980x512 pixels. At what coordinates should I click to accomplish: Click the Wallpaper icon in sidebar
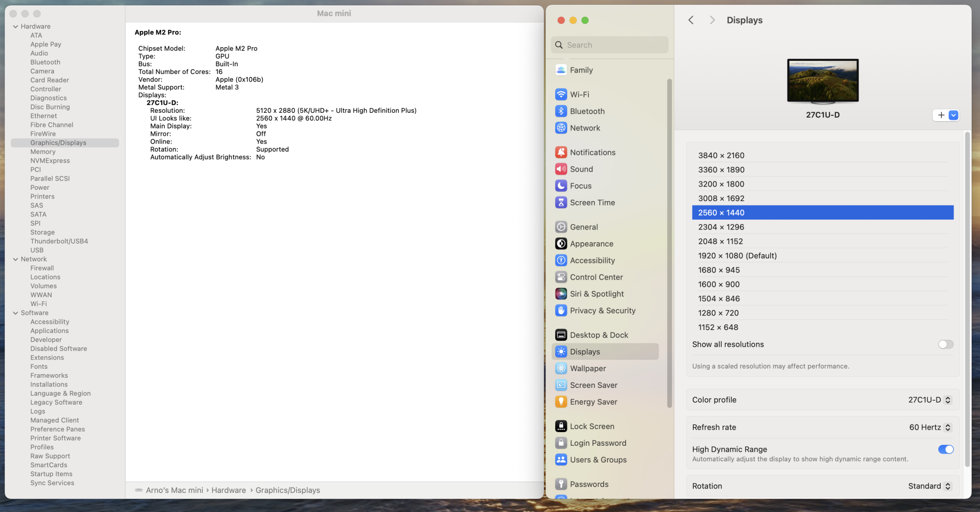[561, 368]
